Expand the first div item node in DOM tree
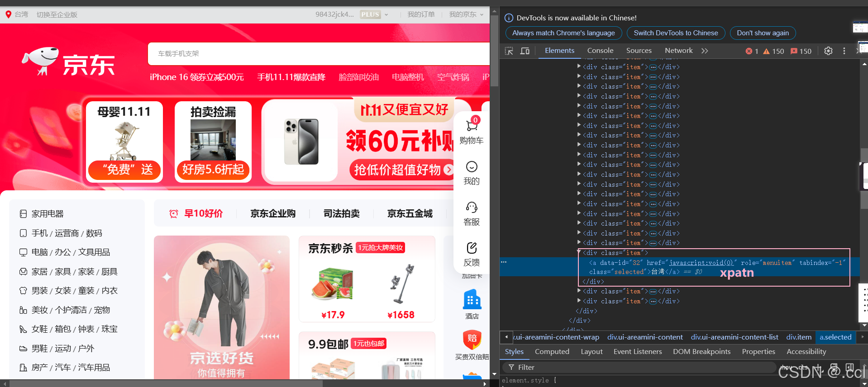 tap(579, 66)
